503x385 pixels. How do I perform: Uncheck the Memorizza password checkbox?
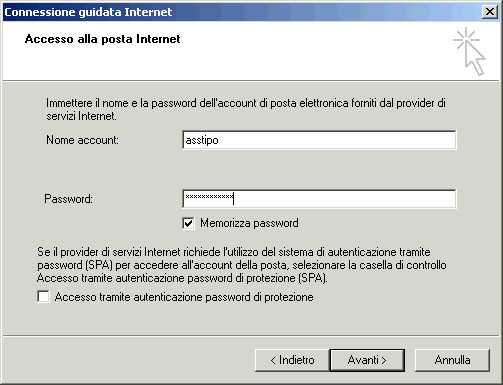coord(188,223)
